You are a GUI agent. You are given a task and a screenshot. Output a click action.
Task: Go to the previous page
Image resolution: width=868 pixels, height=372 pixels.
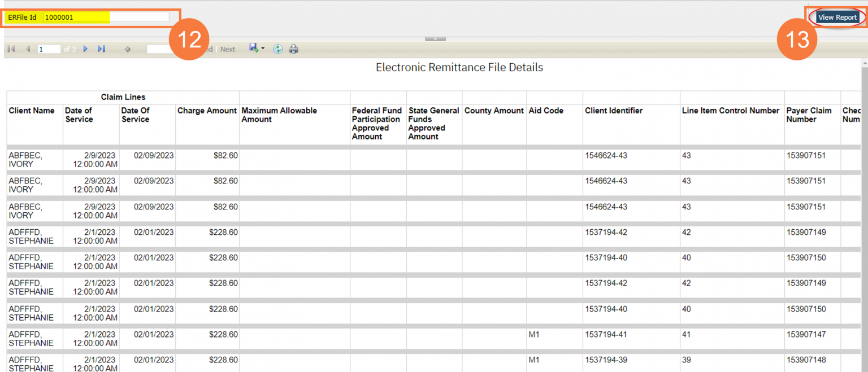tap(28, 49)
